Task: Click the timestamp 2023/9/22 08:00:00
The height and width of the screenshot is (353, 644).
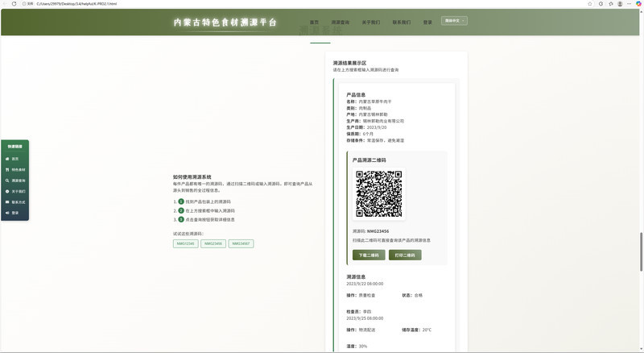Action: pyautogui.click(x=365, y=284)
